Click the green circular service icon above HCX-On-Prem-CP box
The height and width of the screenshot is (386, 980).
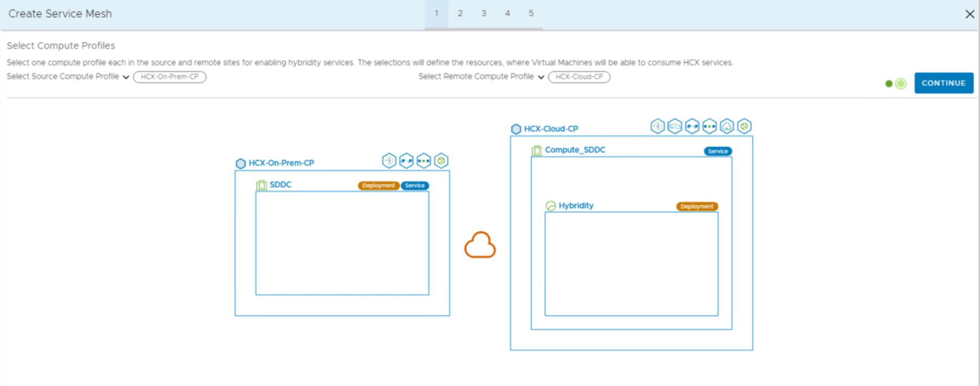point(441,161)
